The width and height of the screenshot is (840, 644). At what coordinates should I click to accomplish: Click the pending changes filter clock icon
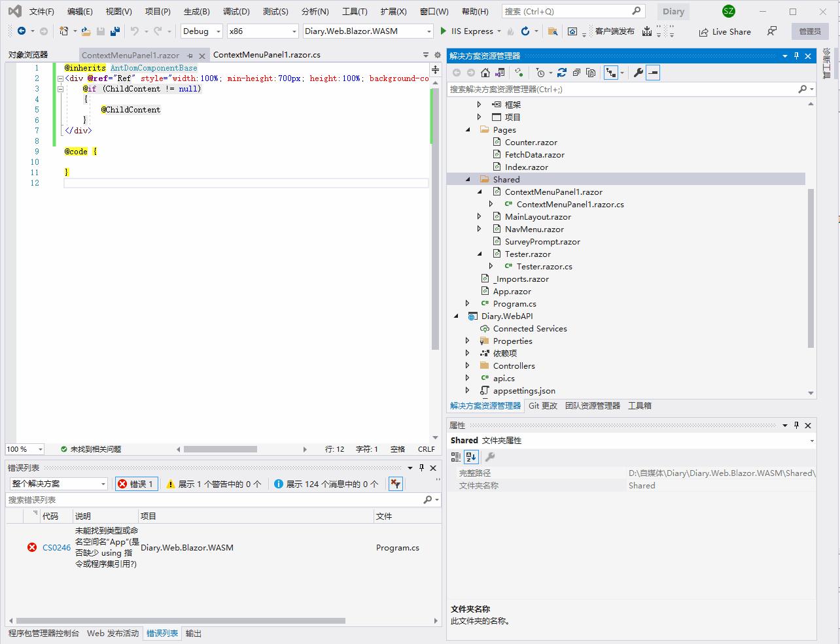coord(540,73)
